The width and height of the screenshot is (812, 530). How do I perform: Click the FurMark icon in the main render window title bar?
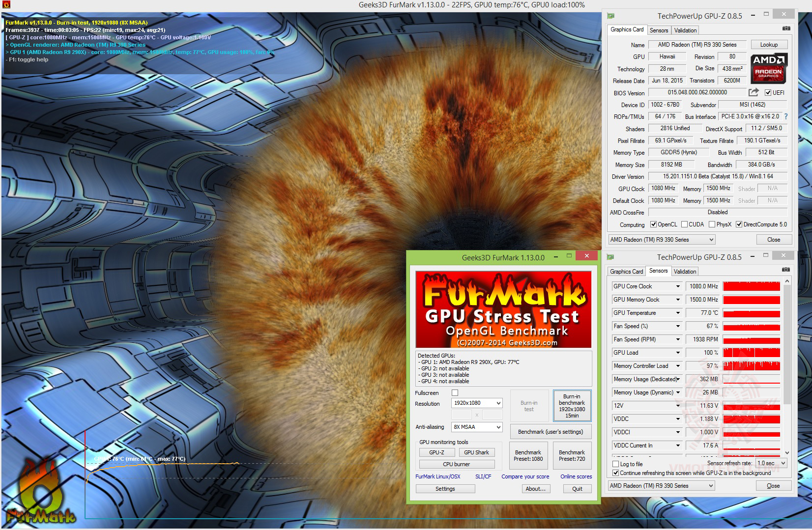6,5
